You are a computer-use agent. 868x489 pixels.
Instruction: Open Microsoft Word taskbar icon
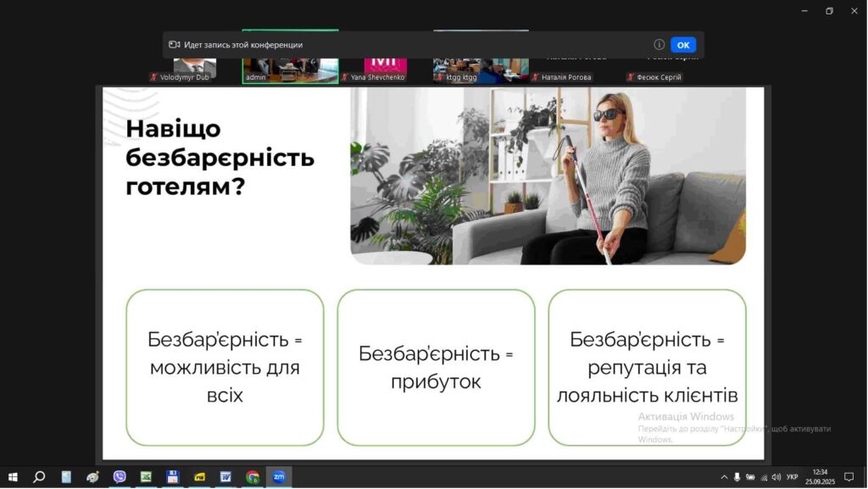[x=225, y=477]
